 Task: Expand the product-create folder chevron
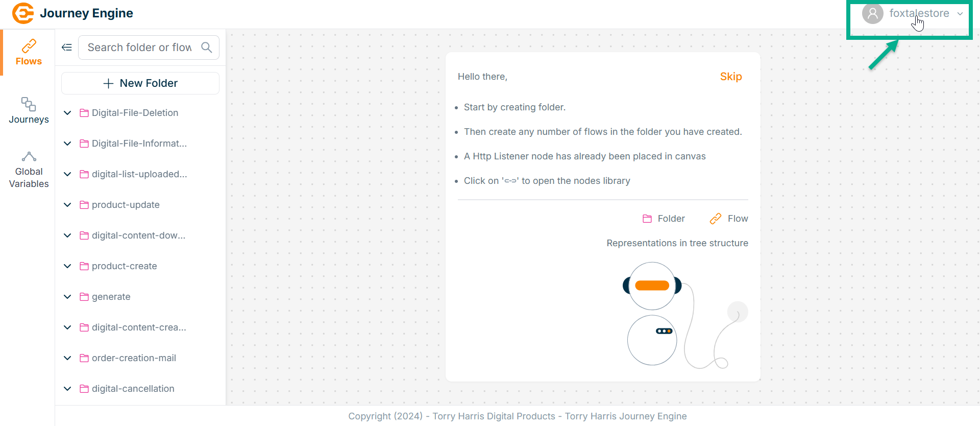pos(67,266)
